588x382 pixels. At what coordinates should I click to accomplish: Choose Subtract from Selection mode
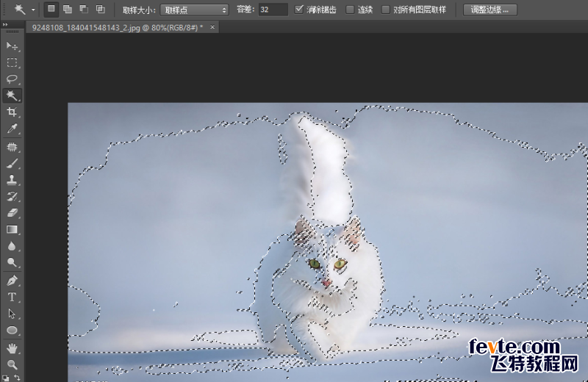84,10
